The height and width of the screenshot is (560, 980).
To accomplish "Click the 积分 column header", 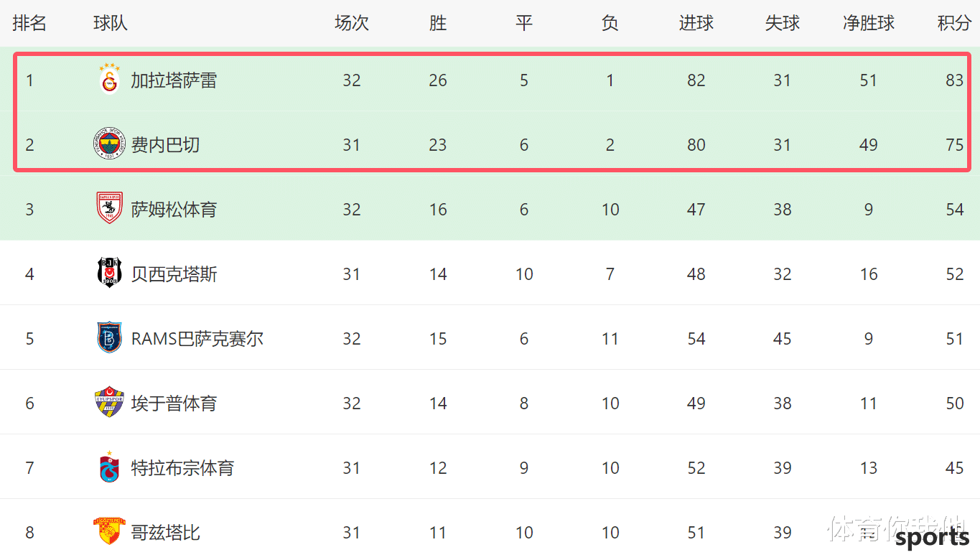I will 954,23.
